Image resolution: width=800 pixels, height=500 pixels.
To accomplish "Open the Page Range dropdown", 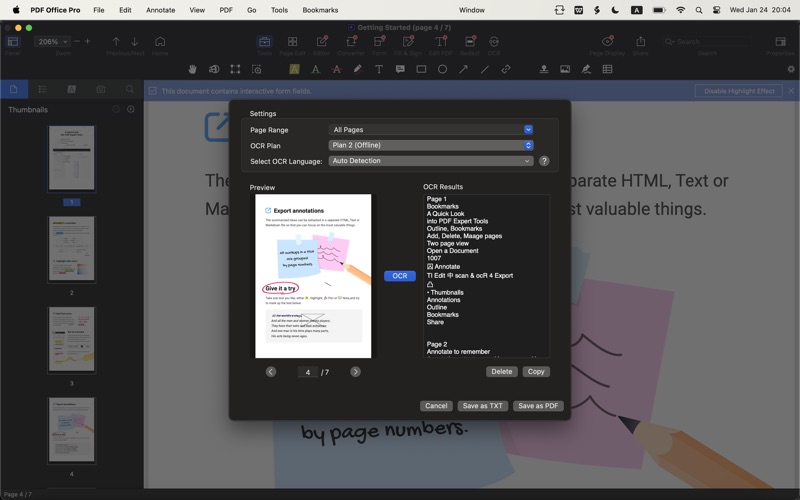I will tap(431, 130).
